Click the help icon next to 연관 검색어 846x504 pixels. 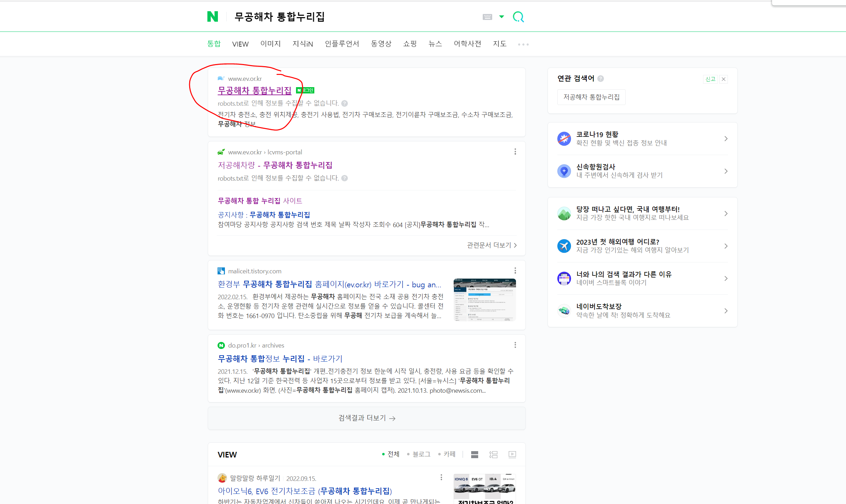pyautogui.click(x=600, y=78)
